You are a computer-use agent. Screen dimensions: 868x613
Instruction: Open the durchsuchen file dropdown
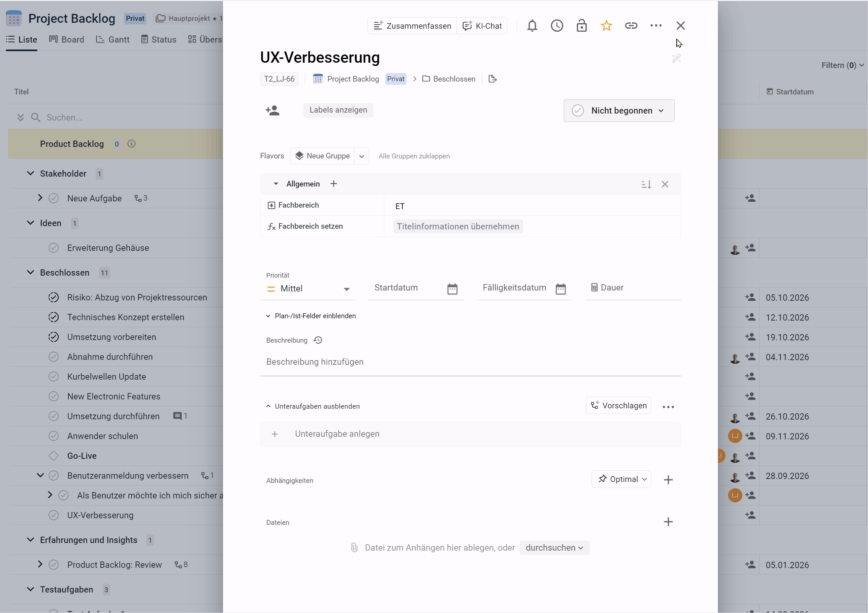554,548
